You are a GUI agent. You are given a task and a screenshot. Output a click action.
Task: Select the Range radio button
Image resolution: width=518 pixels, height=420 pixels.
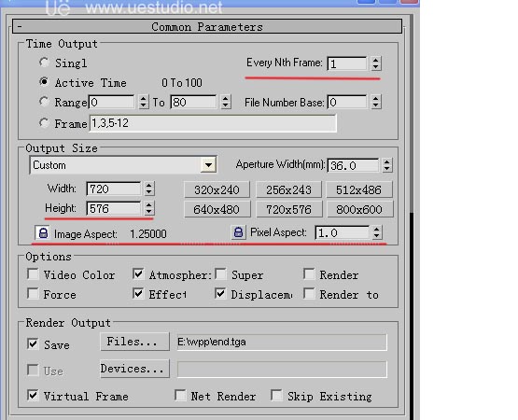44,102
